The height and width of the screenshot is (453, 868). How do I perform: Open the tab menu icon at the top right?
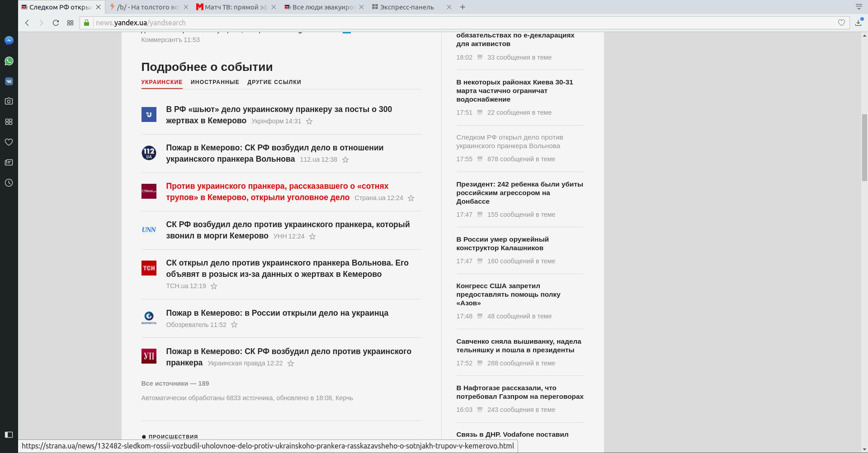pos(859,7)
